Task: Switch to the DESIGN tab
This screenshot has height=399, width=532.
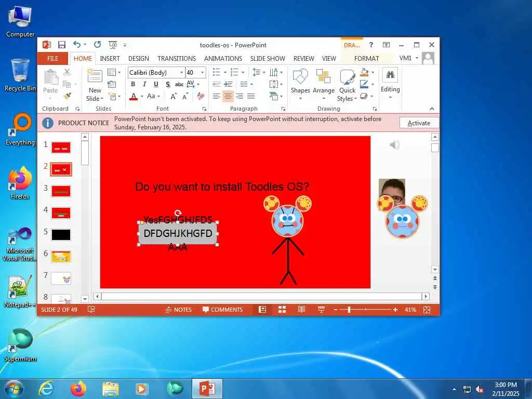Action: point(138,58)
